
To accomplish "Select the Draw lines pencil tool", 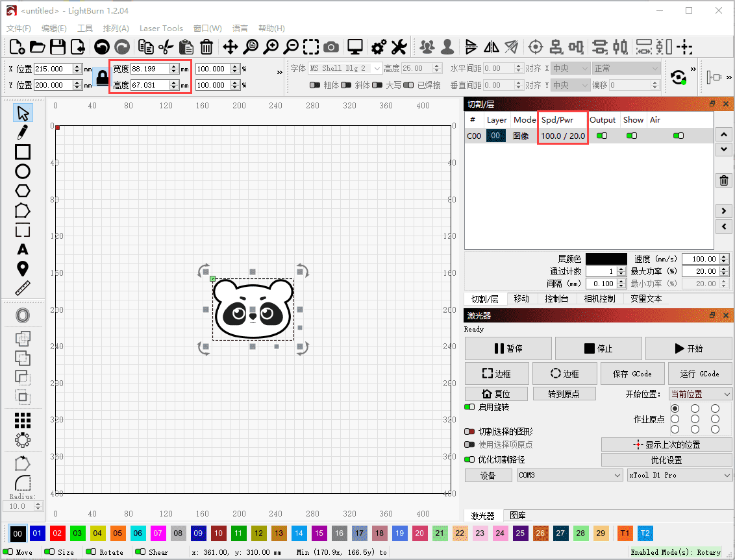I will (23, 132).
